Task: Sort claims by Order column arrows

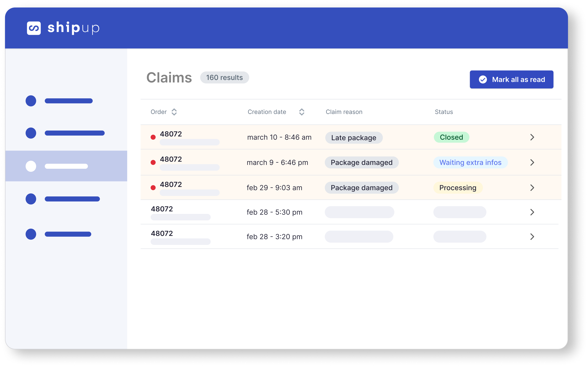Action: coord(174,112)
